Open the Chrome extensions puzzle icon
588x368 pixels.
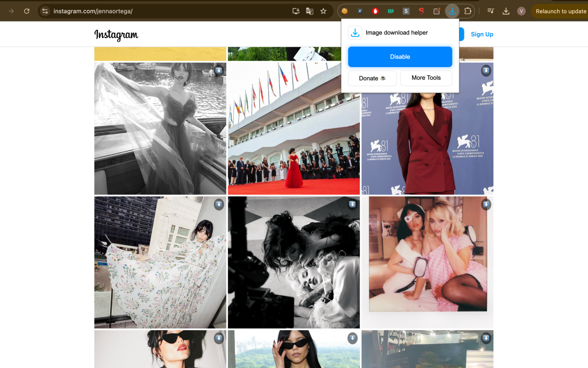point(468,11)
